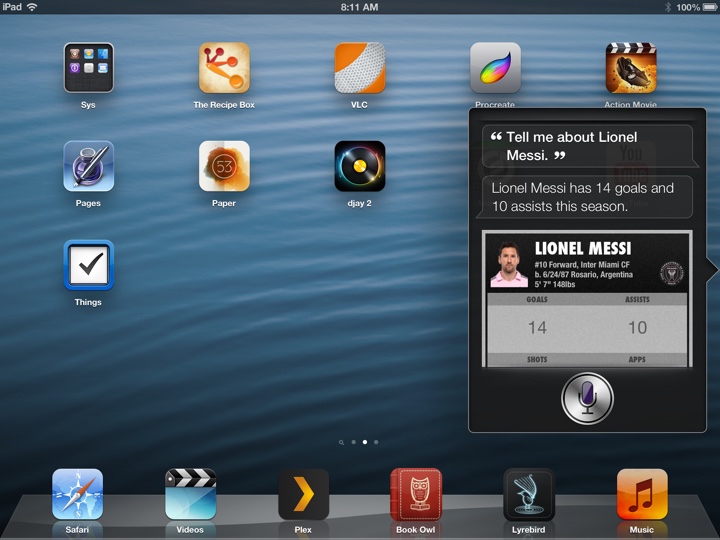
Task: Tap the '#10 Forward, Inter Miami CF' line
Action: pyautogui.click(x=582, y=264)
